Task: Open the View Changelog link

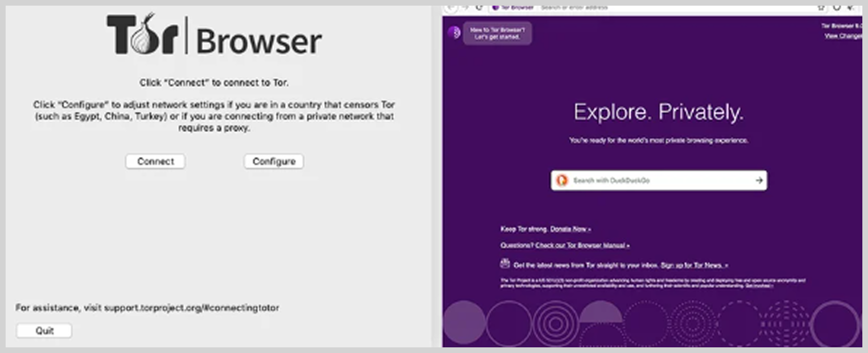Action: tap(843, 36)
